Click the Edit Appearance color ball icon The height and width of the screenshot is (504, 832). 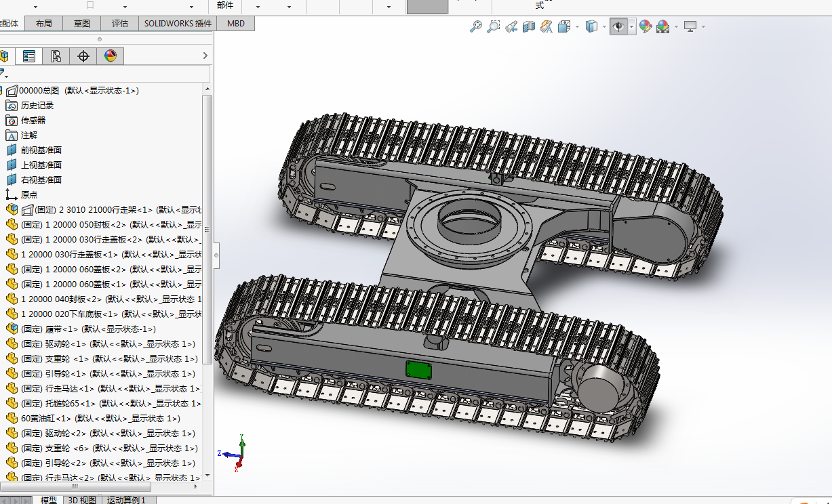(x=646, y=26)
